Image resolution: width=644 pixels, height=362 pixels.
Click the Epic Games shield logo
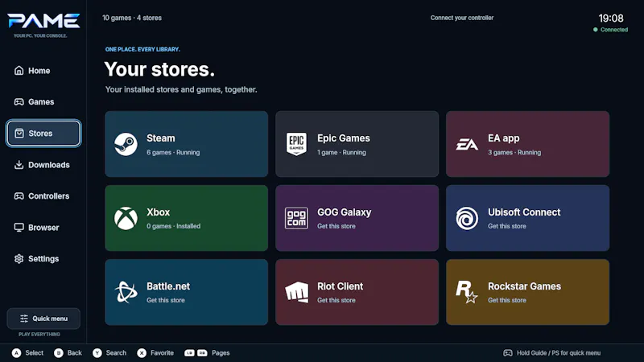pos(296,144)
